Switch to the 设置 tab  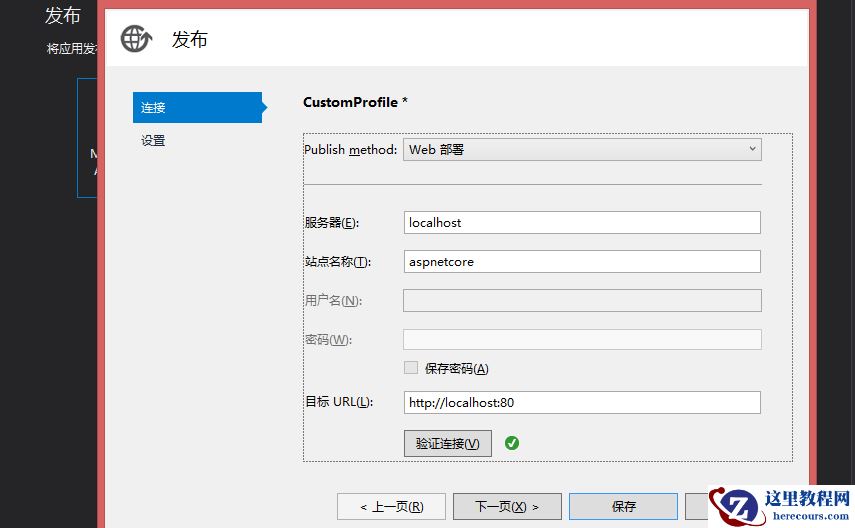(x=154, y=141)
